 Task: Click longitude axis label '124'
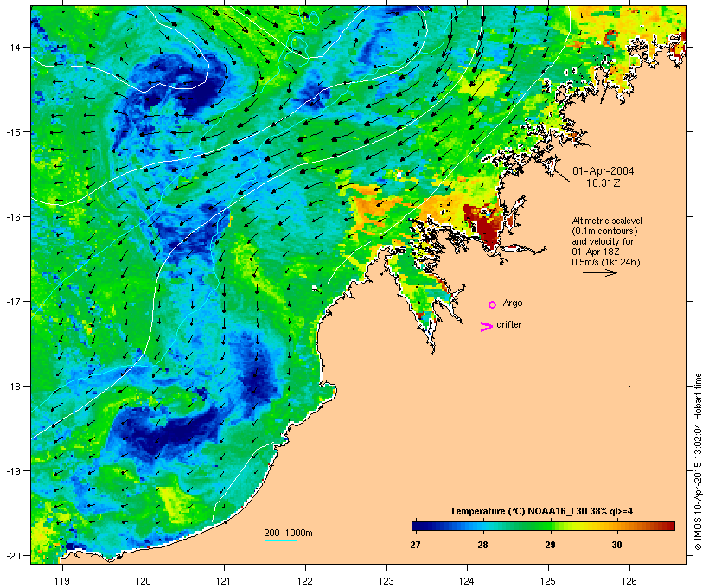(467, 581)
